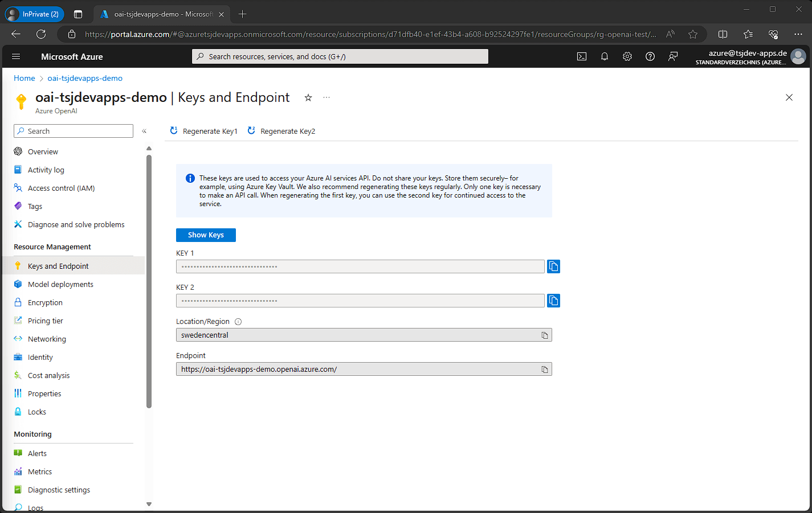Open Model deployments in sidebar
This screenshot has height=513, width=812.
60,284
